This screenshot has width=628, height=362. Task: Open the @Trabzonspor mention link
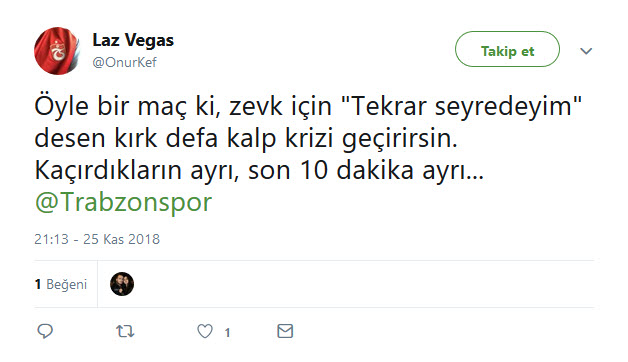tap(123, 202)
